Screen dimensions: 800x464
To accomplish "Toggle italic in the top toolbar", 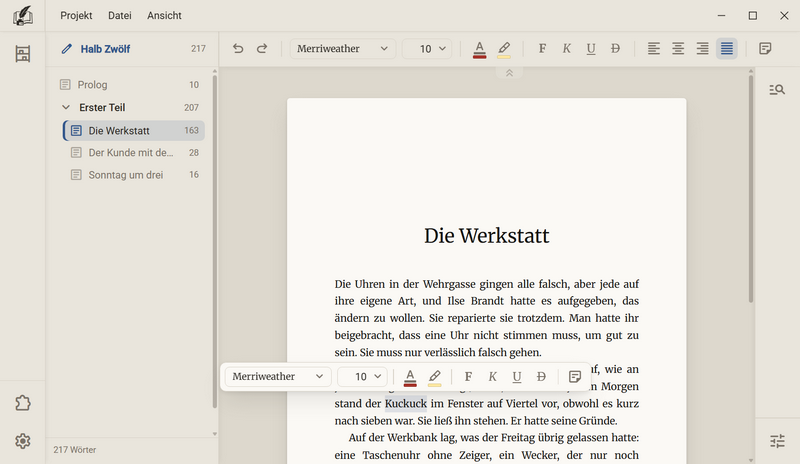I will point(566,48).
